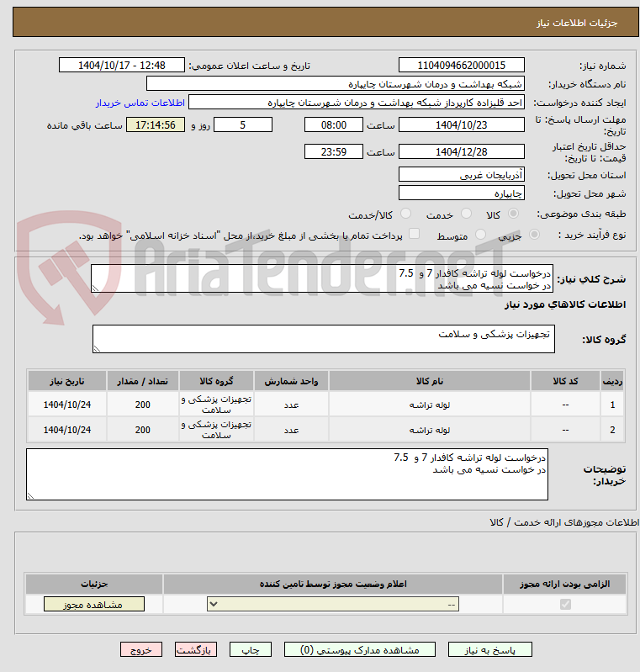Viewport: 640px width, 672px height.
Task: Click the شرح کلی نیاز description textarea
Action: [322, 278]
